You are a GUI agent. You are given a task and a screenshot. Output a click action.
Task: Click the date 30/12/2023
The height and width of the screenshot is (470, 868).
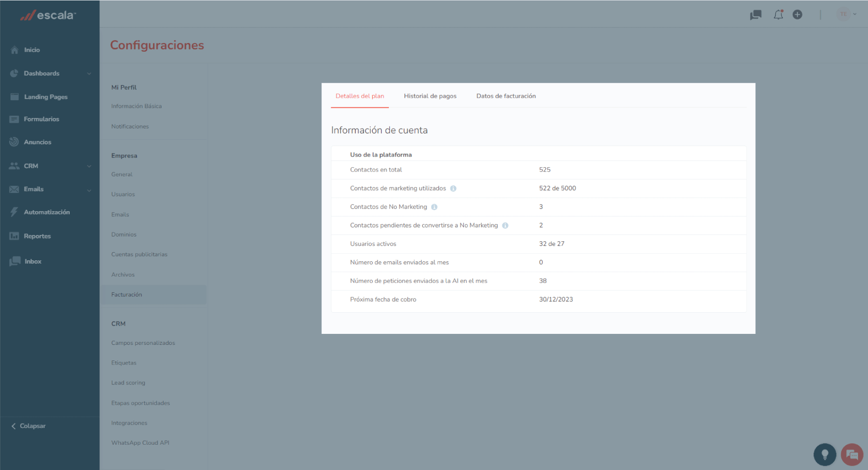click(x=556, y=299)
